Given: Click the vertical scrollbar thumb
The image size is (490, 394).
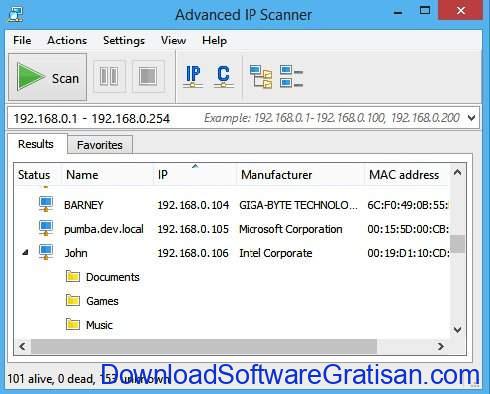Looking at the screenshot, I should pyautogui.click(x=457, y=244).
